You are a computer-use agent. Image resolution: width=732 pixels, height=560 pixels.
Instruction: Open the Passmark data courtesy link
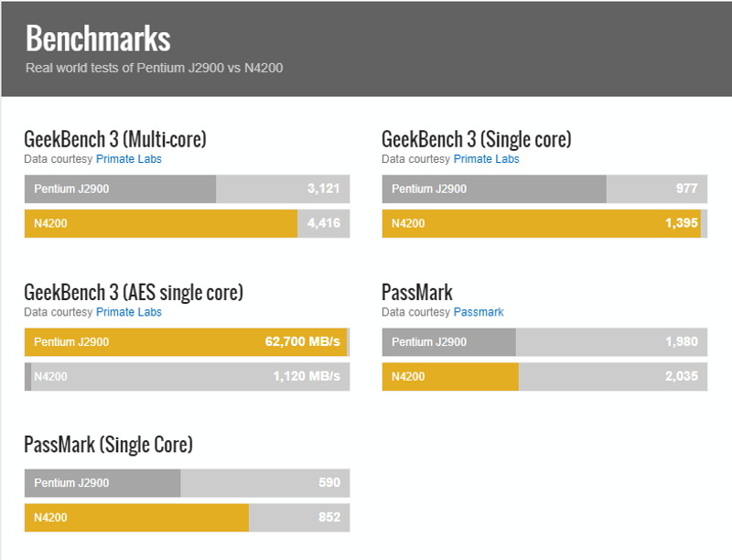479,312
